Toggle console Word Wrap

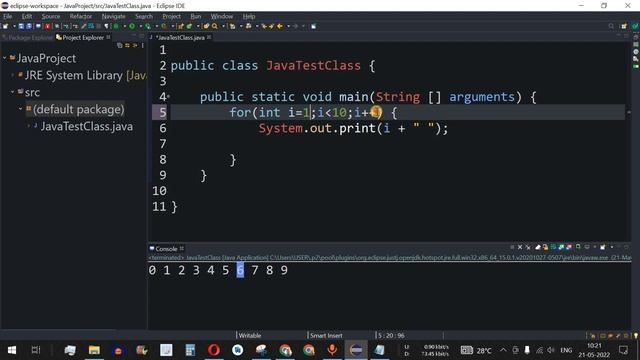553,247
